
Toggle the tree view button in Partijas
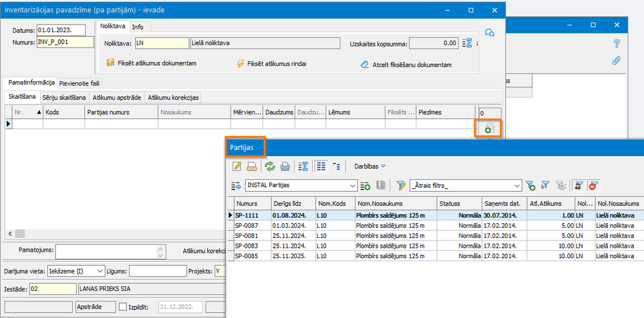(x=336, y=166)
